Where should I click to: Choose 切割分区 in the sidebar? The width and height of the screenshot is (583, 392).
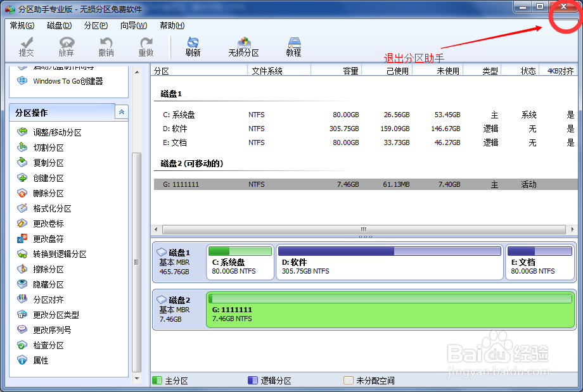(x=41, y=148)
